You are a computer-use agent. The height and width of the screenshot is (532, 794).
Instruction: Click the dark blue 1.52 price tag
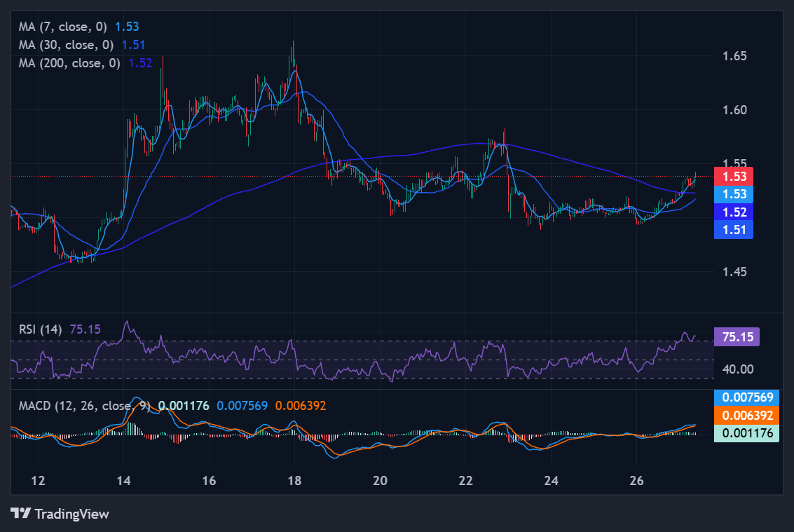pyautogui.click(x=733, y=212)
